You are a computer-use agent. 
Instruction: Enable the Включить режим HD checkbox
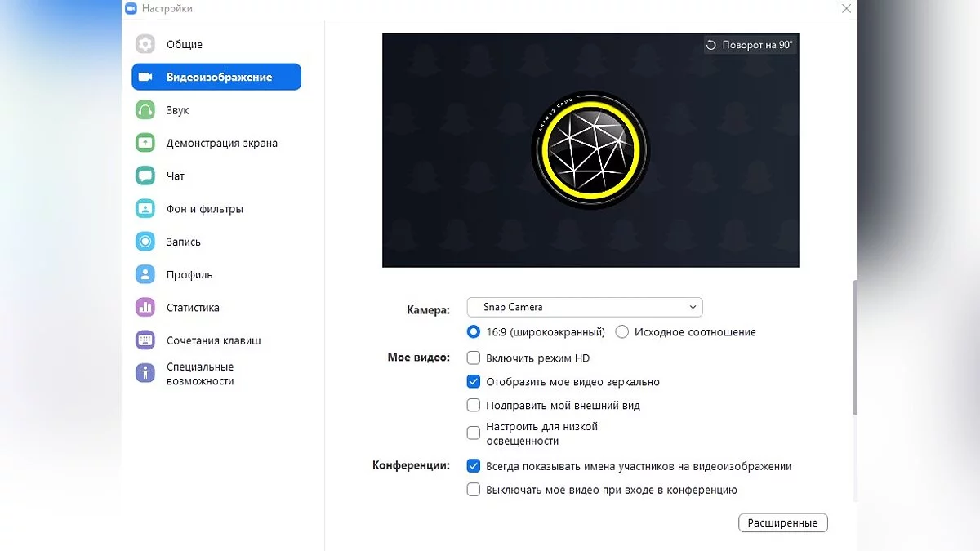(473, 358)
